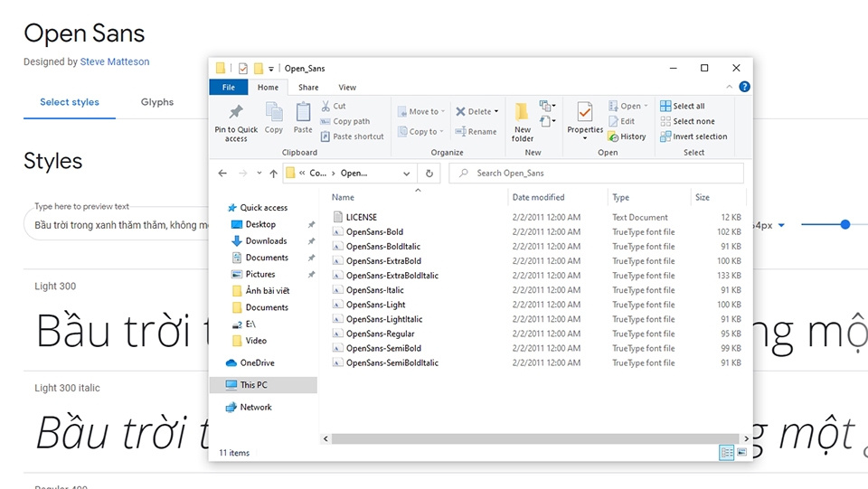Open the Properties checkmark icon
868x489 pixels.
(x=585, y=112)
